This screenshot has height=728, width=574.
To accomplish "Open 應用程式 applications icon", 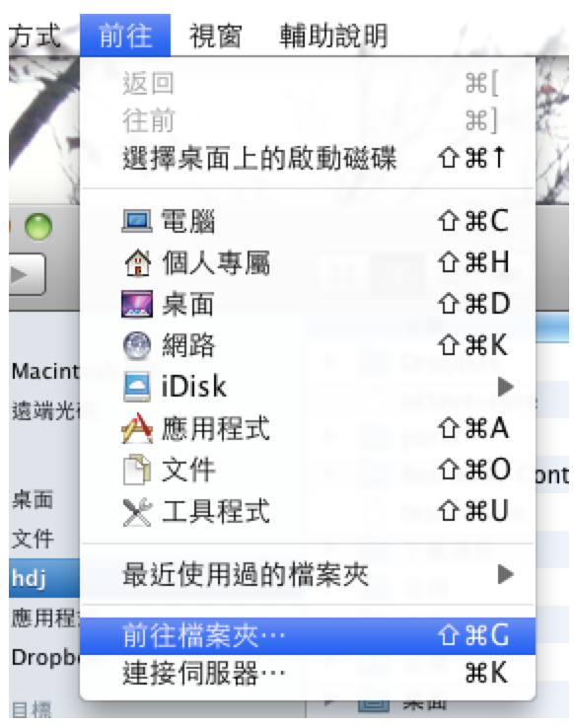I will (x=137, y=428).
